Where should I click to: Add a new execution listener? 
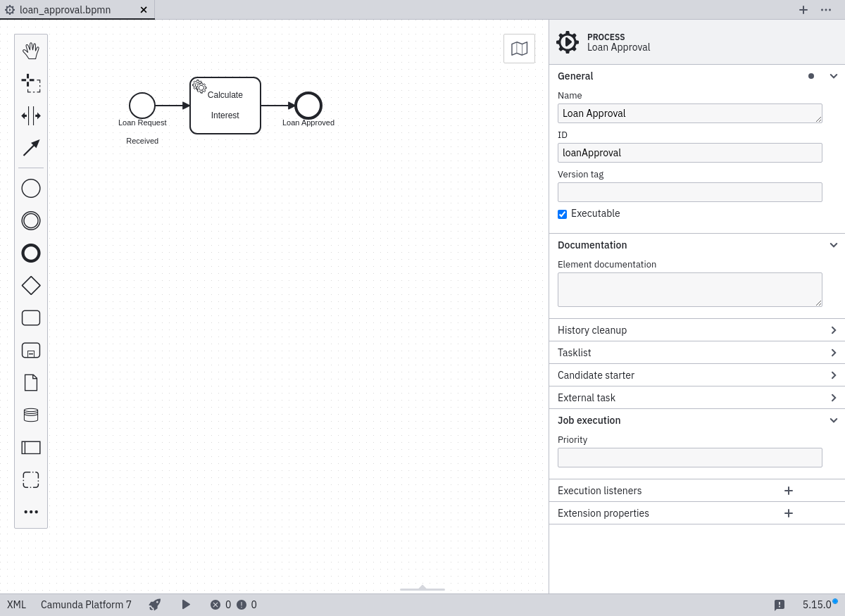(x=789, y=491)
